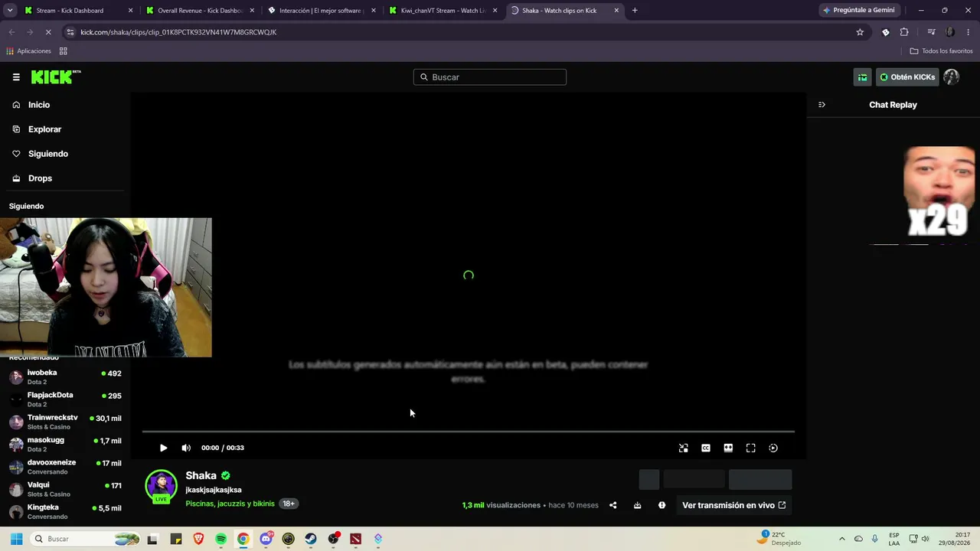
Task: Open the Kick hamburger sidebar menu
Action: (x=16, y=77)
